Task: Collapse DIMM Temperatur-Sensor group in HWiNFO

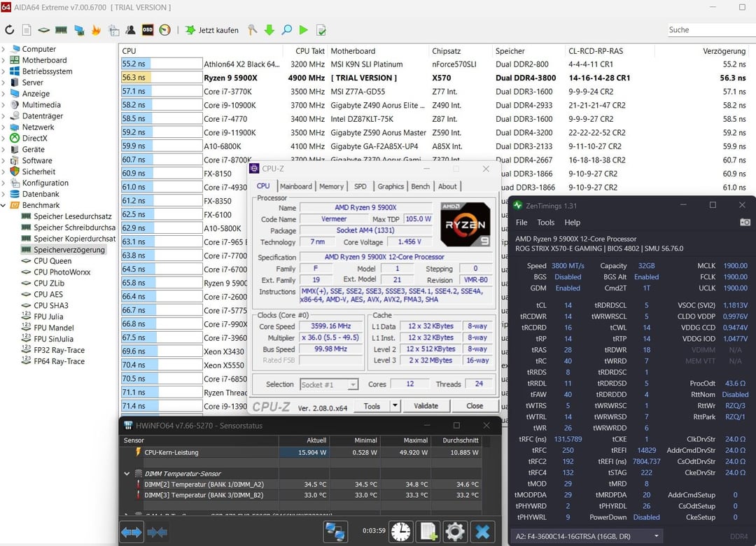Action: pyautogui.click(x=127, y=474)
